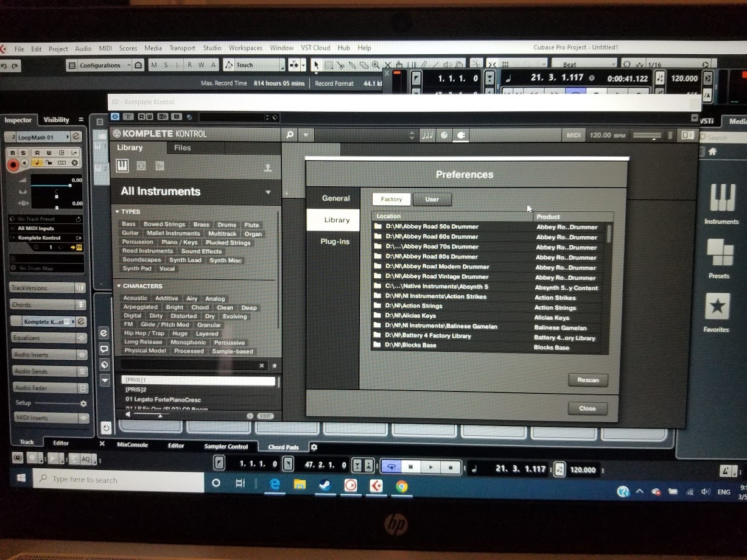This screenshot has width=747, height=560.
Task: Toggle the plug-in power bypass button
Action: pos(115,116)
